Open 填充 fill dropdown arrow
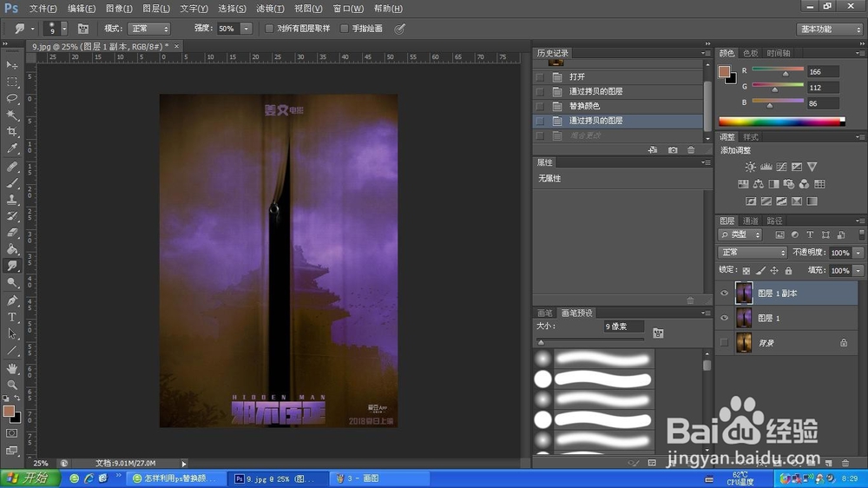 coord(858,270)
